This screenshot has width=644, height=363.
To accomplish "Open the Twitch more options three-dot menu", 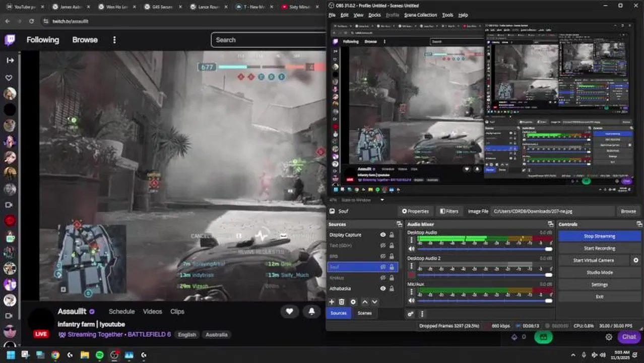I will click(114, 40).
